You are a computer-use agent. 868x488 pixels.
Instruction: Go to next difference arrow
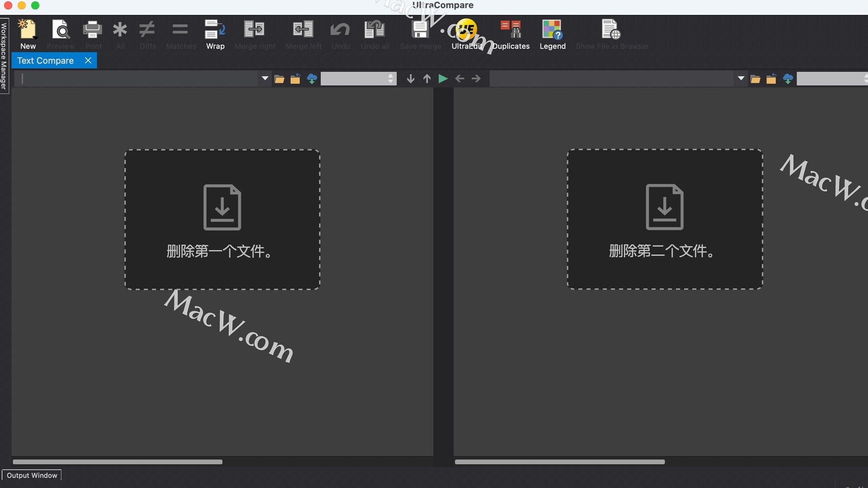pyautogui.click(x=410, y=79)
